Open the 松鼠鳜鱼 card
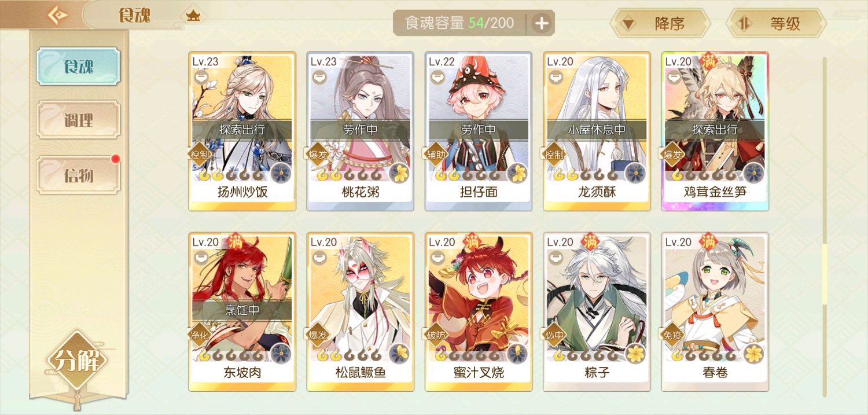The height and width of the screenshot is (415, 868). pos(360,312)
